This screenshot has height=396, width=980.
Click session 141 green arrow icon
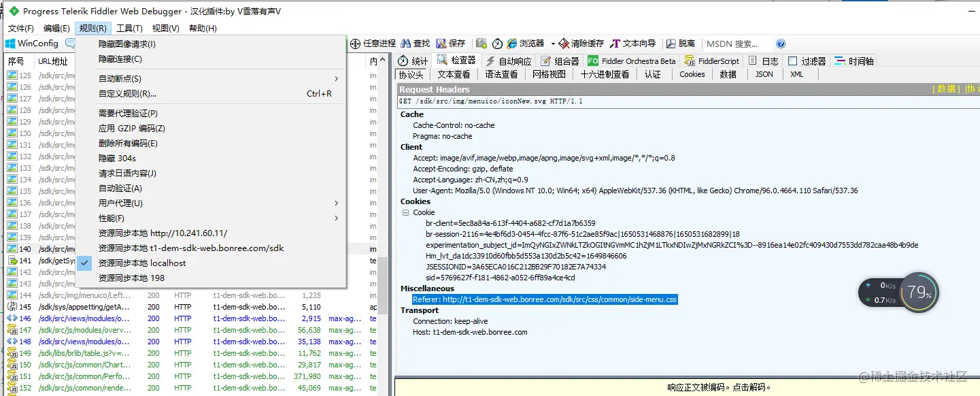(12, 261)
